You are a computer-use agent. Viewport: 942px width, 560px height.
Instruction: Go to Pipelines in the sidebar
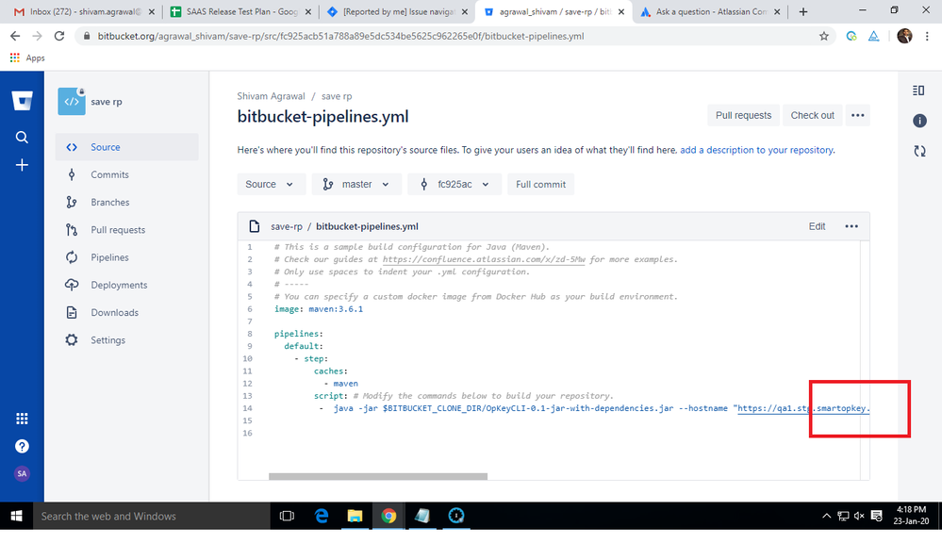[126, 257]
